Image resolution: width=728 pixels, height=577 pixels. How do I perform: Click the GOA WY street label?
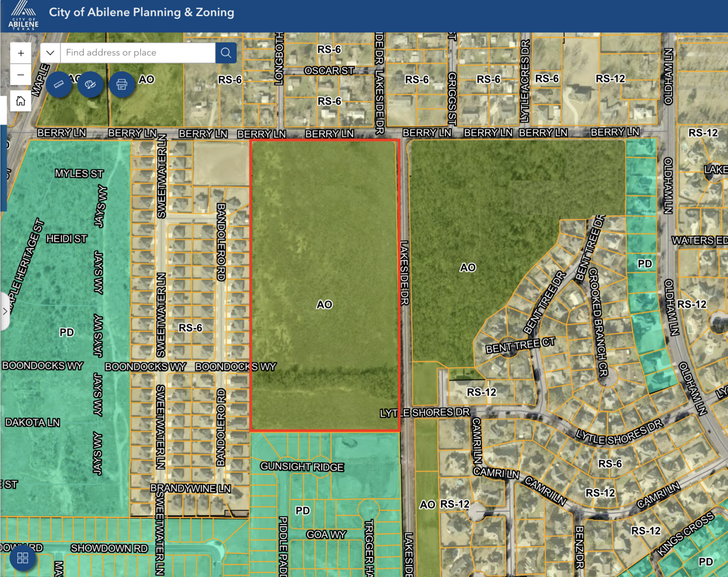coord(326,535)
